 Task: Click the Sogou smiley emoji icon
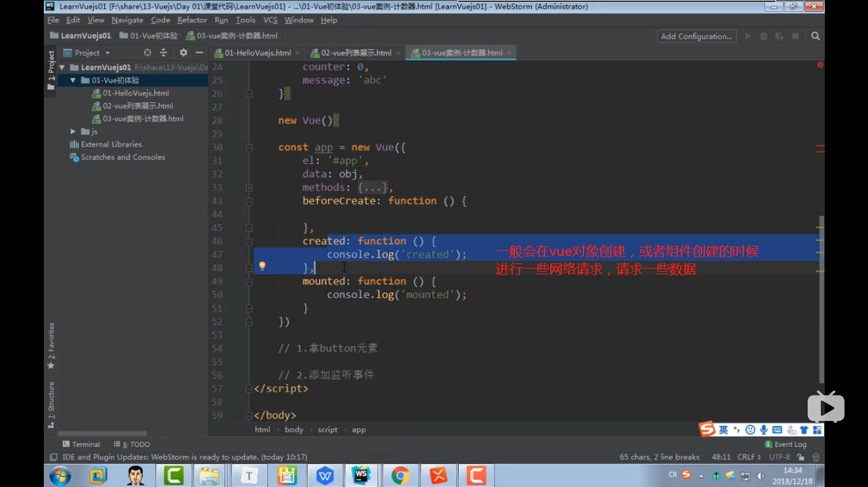point(750,430)
